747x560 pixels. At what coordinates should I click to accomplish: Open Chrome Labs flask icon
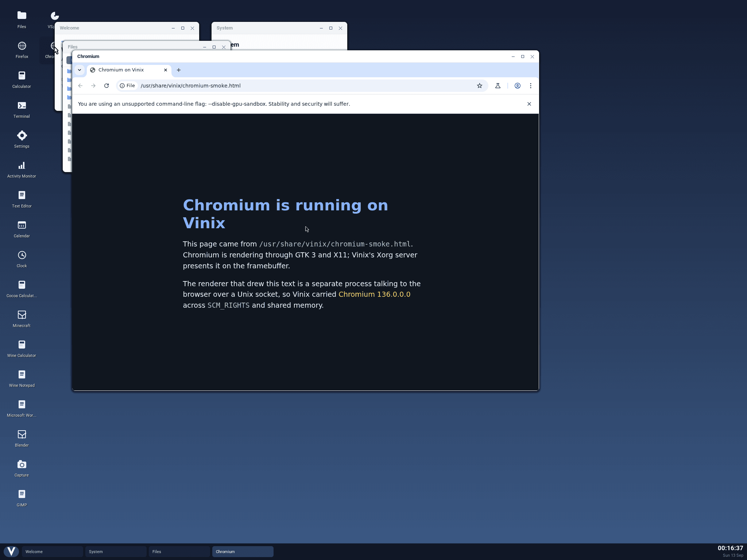tap(498, 86)
